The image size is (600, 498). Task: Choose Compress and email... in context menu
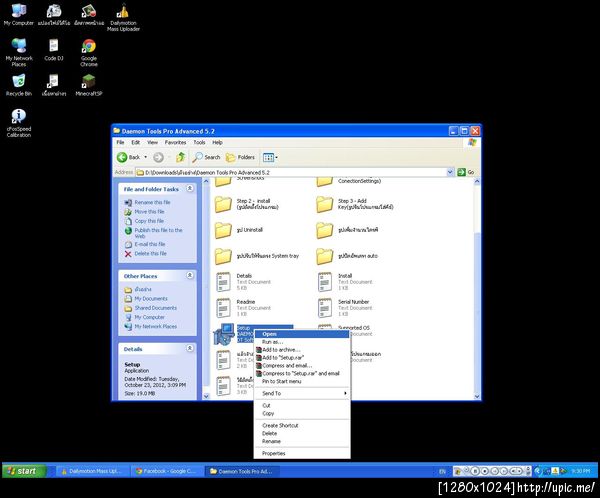coord(302,366)
